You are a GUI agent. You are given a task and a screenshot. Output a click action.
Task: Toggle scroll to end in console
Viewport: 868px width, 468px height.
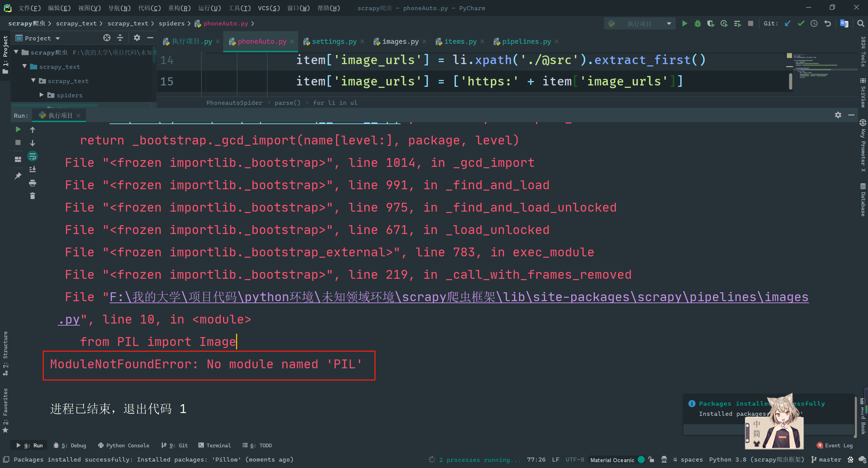33,169
